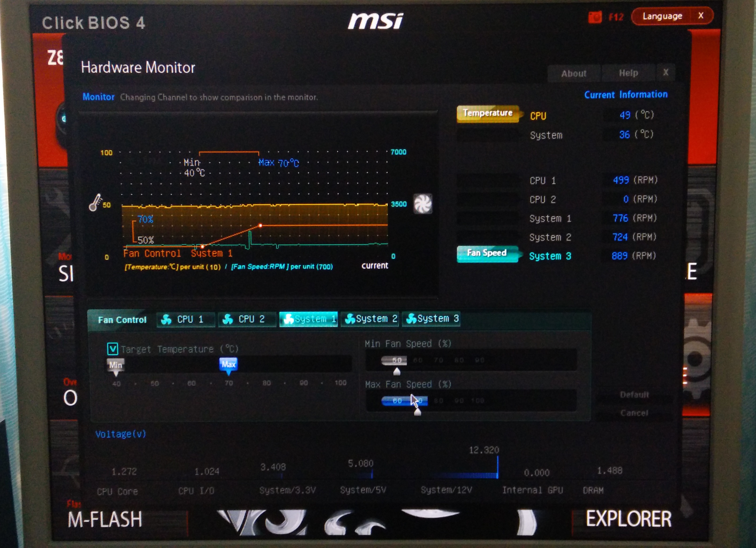Open the Help button
This screenshot has width=756, height=548.
tap(628, 73)
